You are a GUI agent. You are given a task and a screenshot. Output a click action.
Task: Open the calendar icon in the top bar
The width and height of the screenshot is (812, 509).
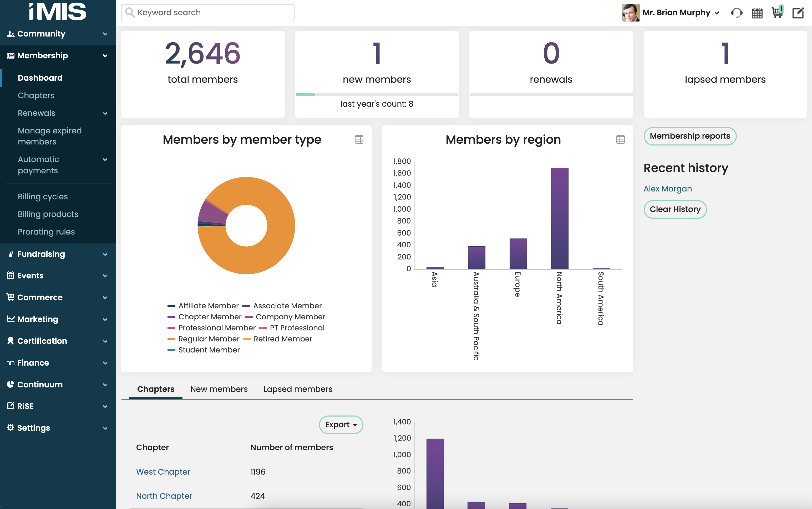tap(757, 12)
